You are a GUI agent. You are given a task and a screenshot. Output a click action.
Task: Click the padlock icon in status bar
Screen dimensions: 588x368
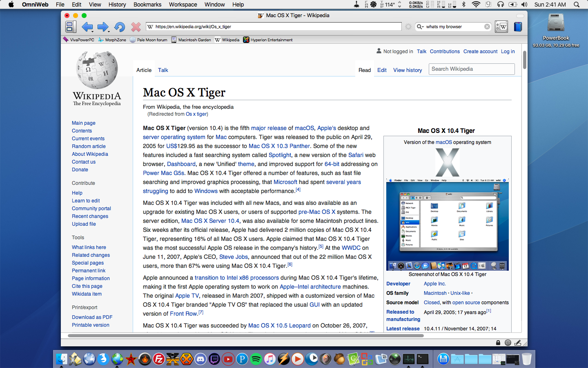coord(498,343)
